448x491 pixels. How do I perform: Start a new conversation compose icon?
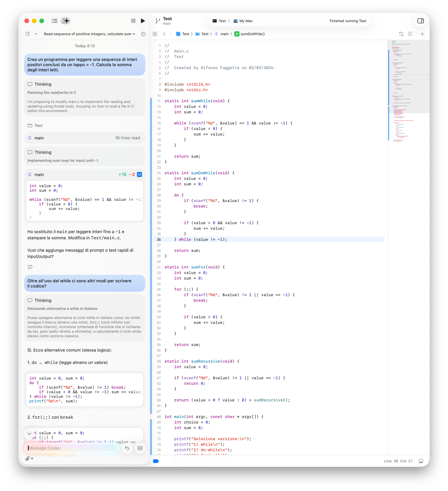pos(28,34)
